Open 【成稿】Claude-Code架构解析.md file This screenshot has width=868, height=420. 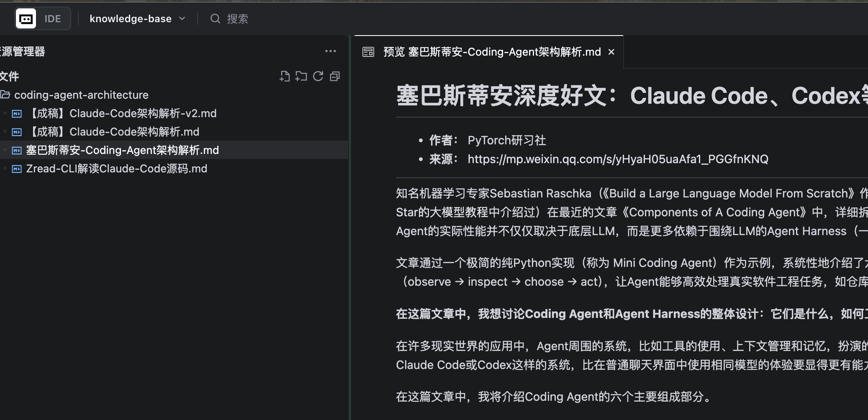click(113, 132)
